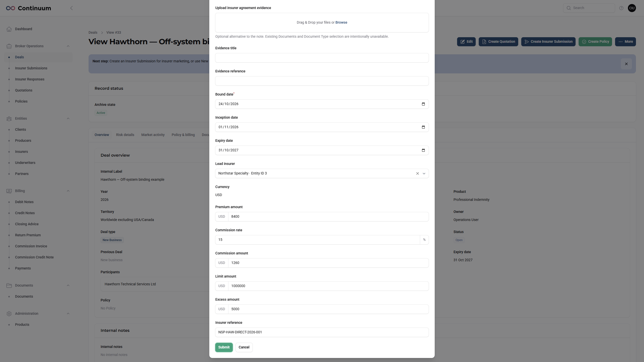Switch to the Market activity tab
The image size is (644, 362).
[x=153, y=135]
